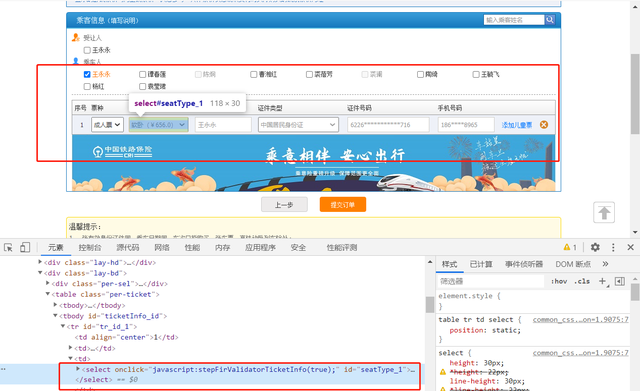Click the 筛选器 styles filter box

(491, 281)
